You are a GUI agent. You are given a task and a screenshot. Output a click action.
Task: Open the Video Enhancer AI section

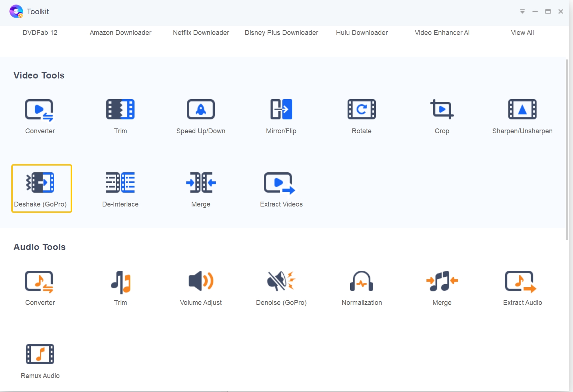point(442,33)
